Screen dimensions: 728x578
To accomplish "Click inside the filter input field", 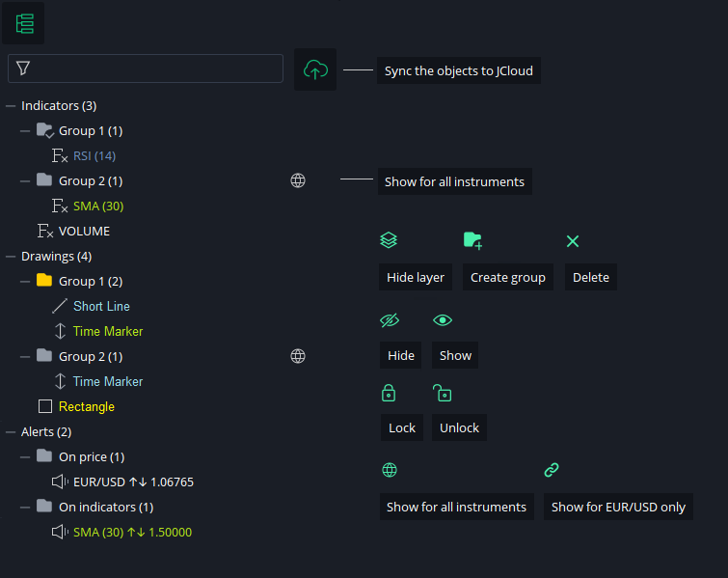I will 146,69.
